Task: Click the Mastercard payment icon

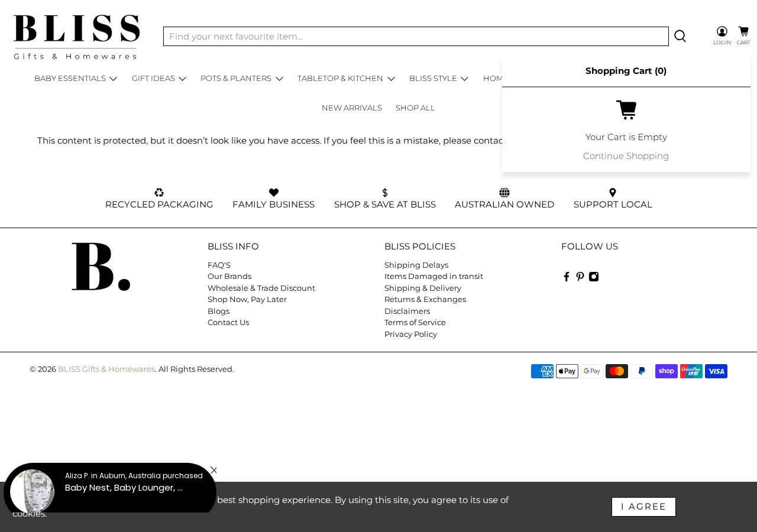Action: 617,371
